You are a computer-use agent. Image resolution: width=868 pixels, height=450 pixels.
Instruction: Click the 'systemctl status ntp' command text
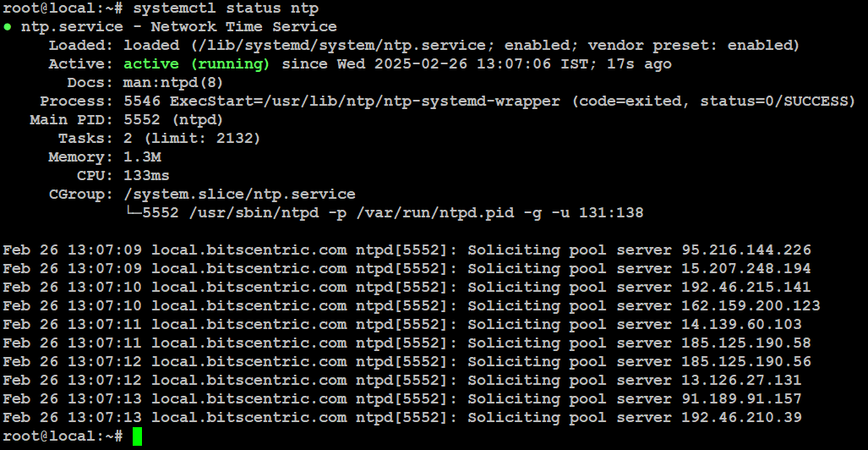[226, 8]
